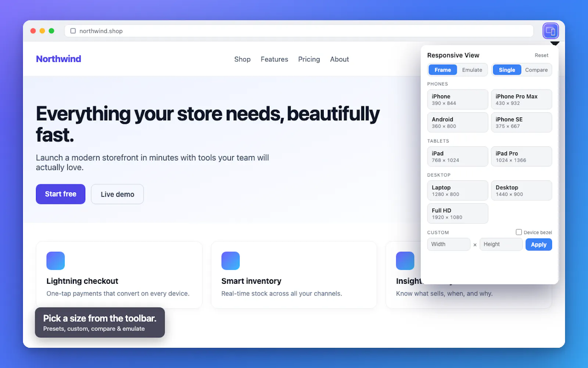Click the custom Height input field
Screen dimensions: 588x368
click(501, 244)
